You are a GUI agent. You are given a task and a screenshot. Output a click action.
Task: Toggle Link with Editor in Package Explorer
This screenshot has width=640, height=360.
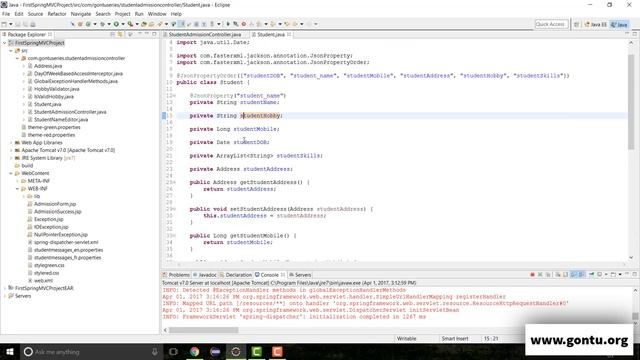pyautogui.click(x=120, y=34)
